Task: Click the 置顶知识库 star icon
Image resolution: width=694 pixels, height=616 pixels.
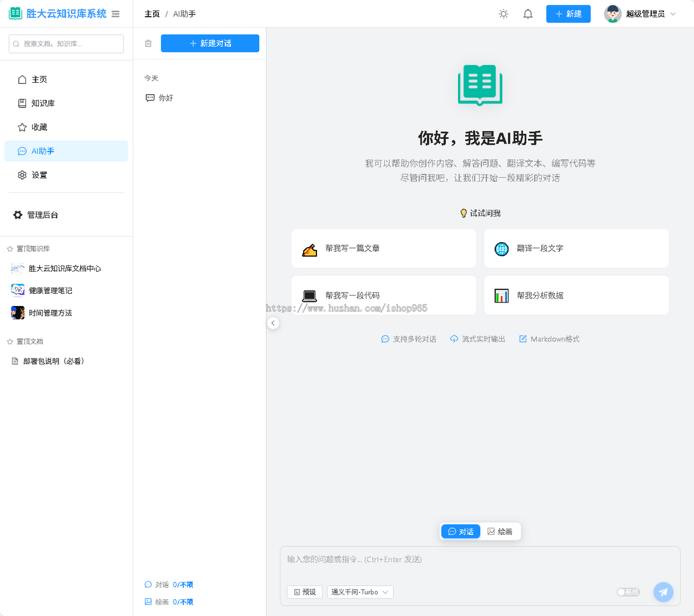Action: tap(10, 249)
